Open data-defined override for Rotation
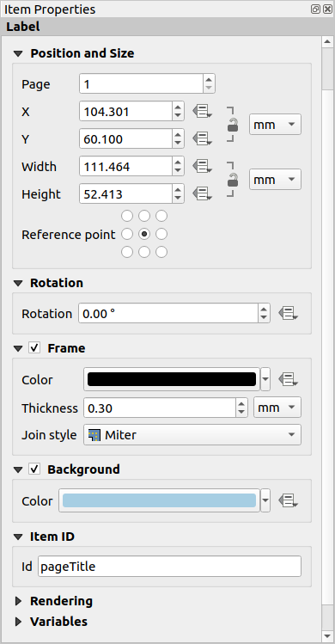The height and width of the screenshot is (644, 335). [x=289, y=313]
